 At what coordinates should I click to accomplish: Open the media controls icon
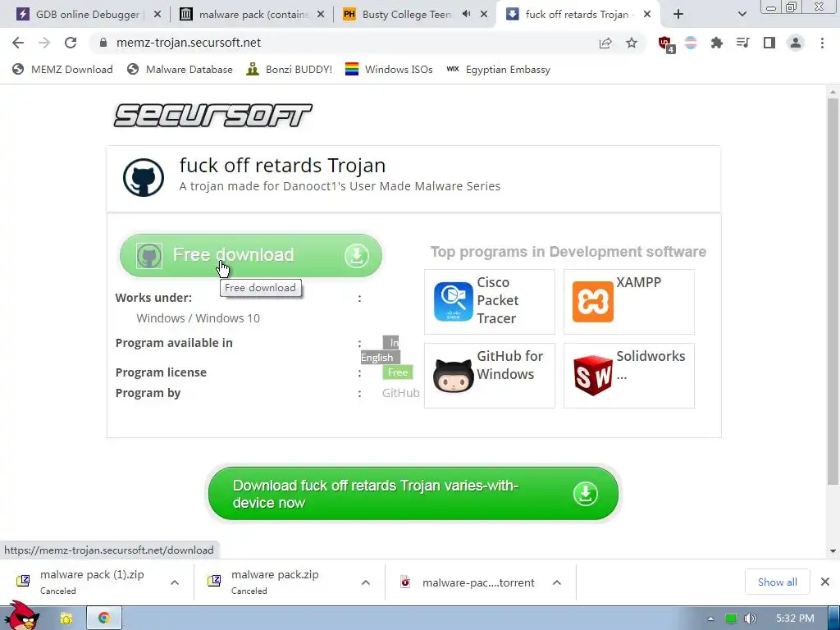(x=742, y=43)
